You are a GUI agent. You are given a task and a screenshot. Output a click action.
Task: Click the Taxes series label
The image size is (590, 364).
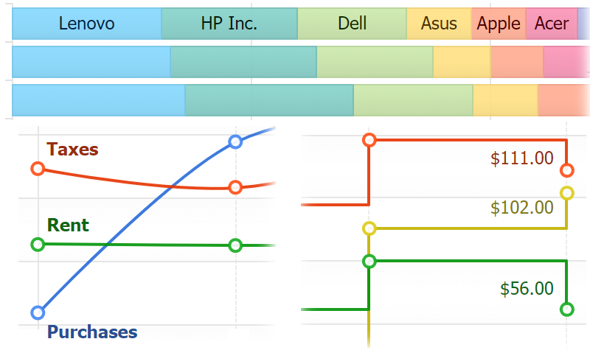pyautogui.click(x=72, y=150)
